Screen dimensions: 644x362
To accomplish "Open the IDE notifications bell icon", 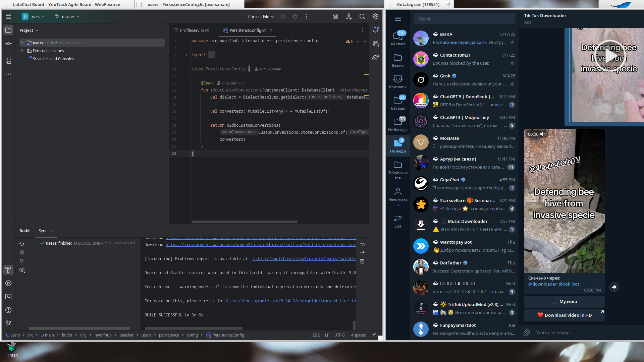I will point(376,30).
